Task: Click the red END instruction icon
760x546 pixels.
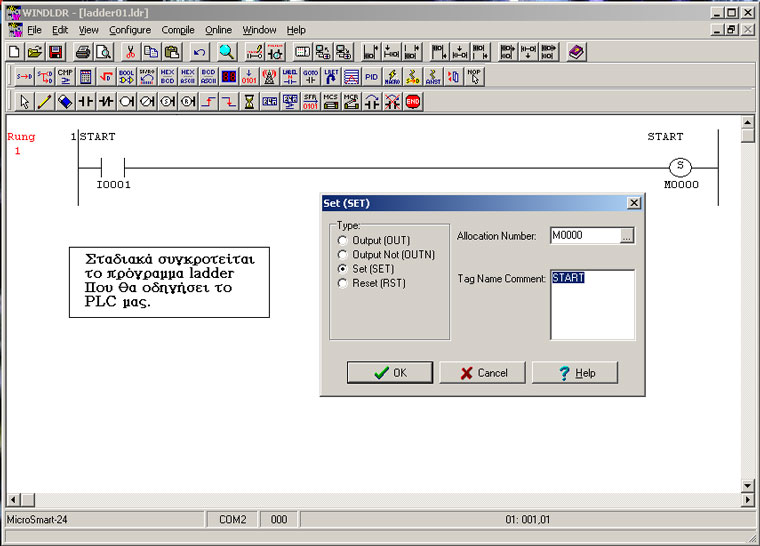Action: 413,102
